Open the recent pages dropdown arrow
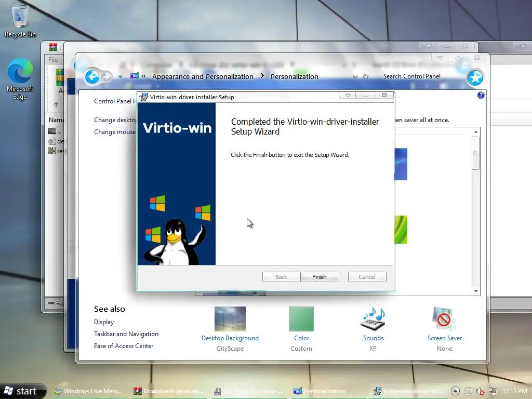Screen dimensions: 532x399 120,77
